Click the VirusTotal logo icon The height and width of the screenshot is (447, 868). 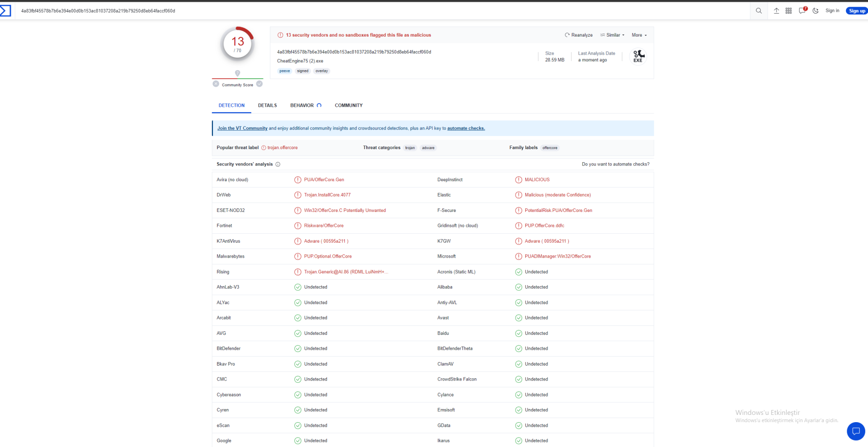[5, 10]
